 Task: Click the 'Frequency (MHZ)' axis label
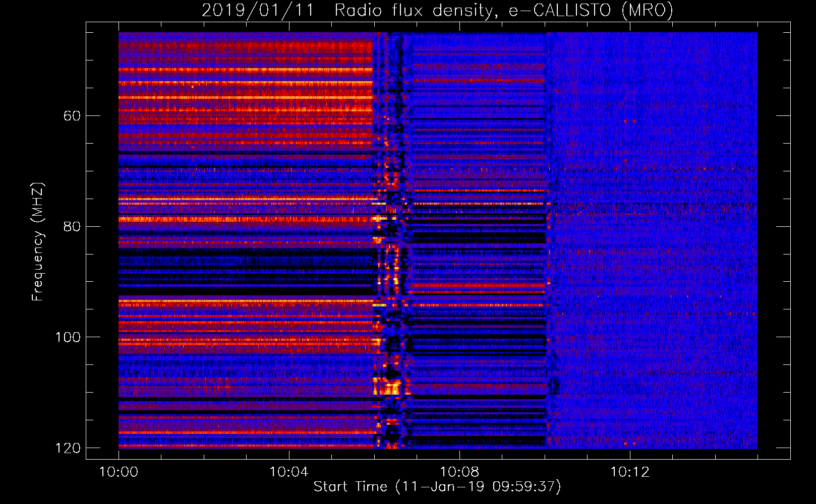pos(38,241)
